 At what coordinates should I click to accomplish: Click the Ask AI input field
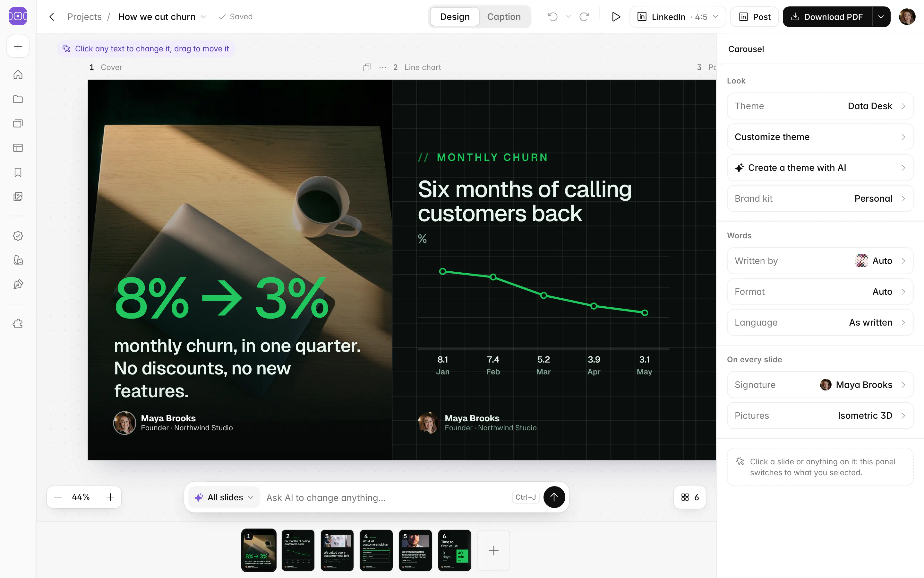[x=386, y=497]
